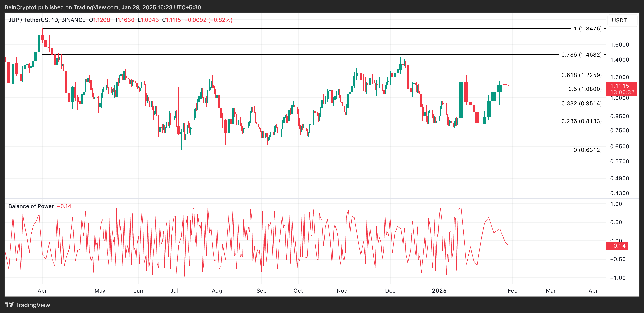This screenshot has width=644, height=313.
Task: Click the Feb label on time axis
Action: pos(512,290)
